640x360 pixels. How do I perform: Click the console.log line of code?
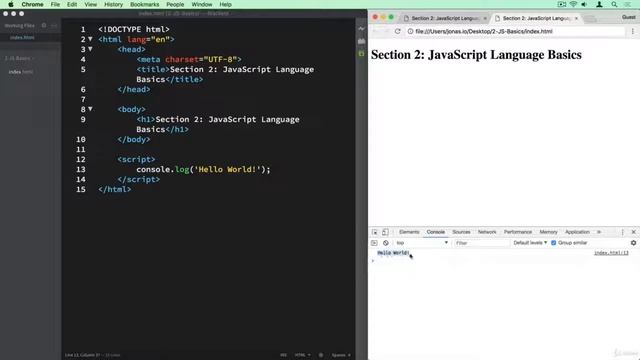(x=203, y=169)
